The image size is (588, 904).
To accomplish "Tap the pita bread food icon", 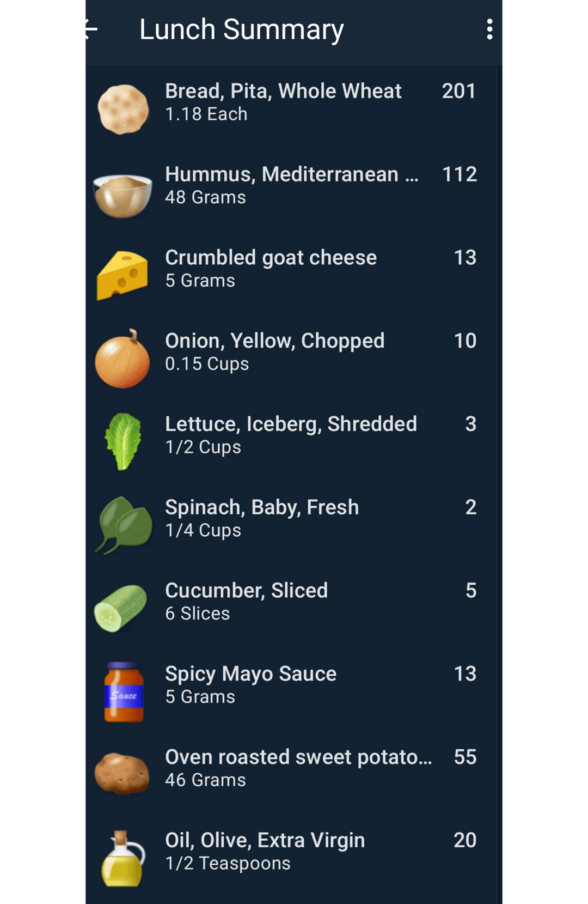I will point(123,109).
